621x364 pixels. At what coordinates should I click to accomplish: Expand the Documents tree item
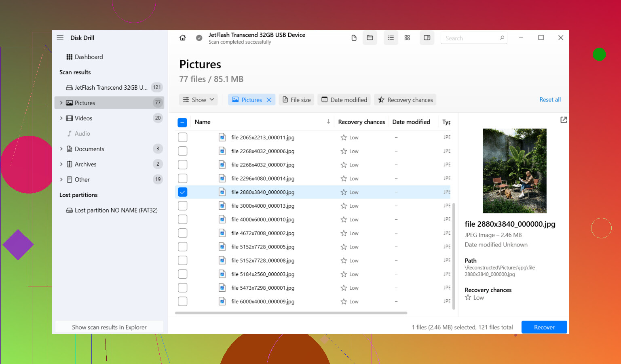[x=61, y=149]
